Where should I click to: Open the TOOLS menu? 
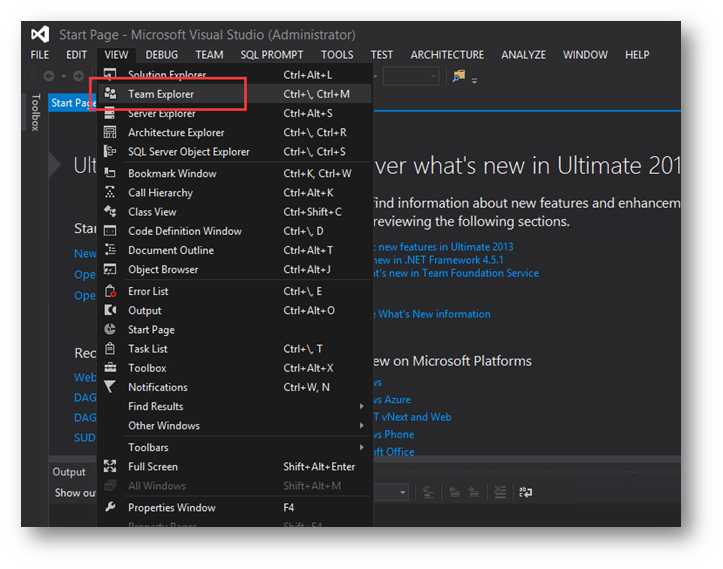pos(337,55)
